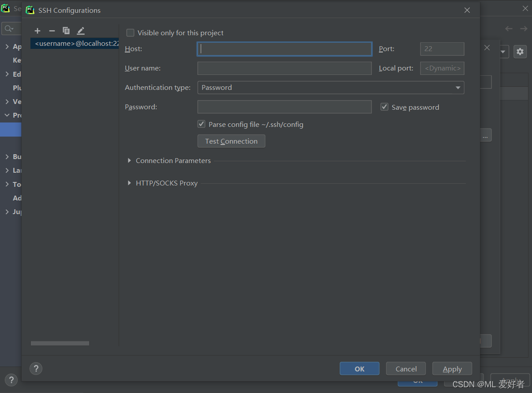Click the Test Connection button
This screenshot has width=532, height=393.
point(231,141)
